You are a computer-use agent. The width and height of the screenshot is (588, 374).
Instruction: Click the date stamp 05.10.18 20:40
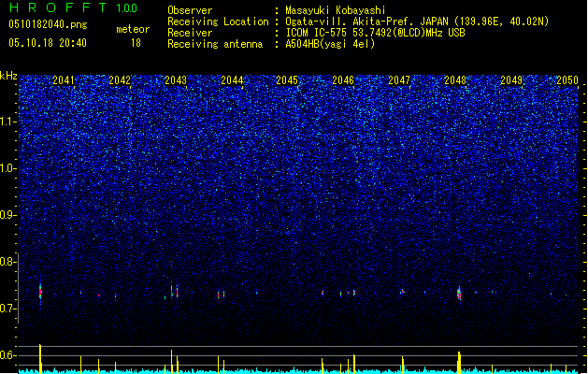point(48,43)
